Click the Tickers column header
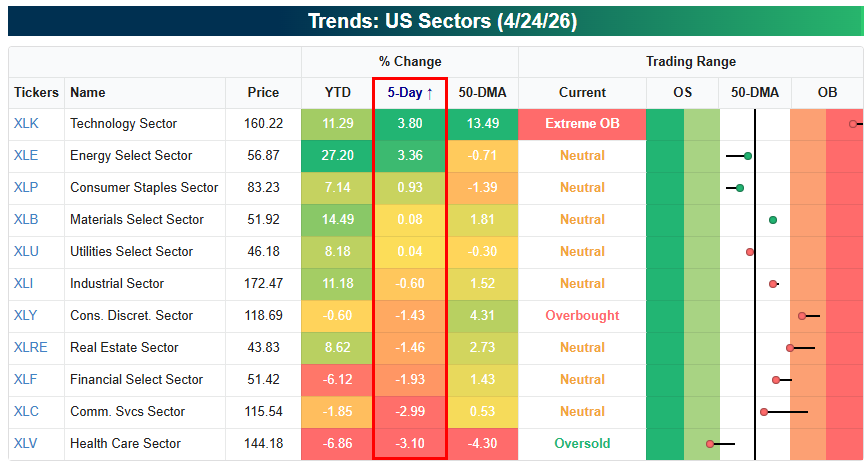Image resolution: width=868 pixels, height=467 pixels. (36, 93)
